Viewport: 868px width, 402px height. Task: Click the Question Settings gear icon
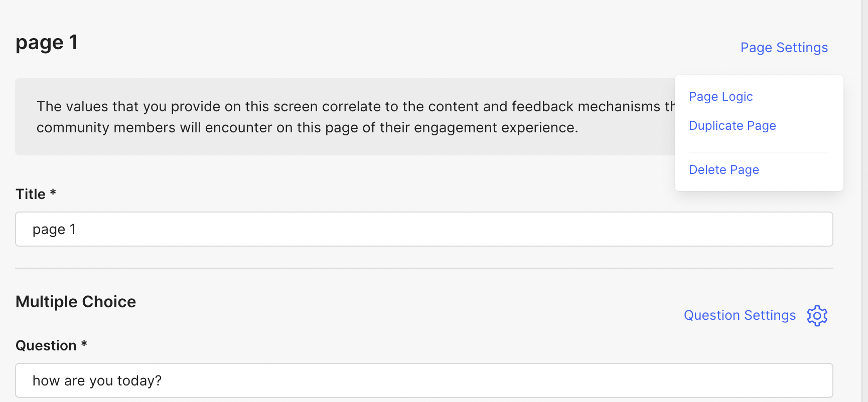coord(817,316)
